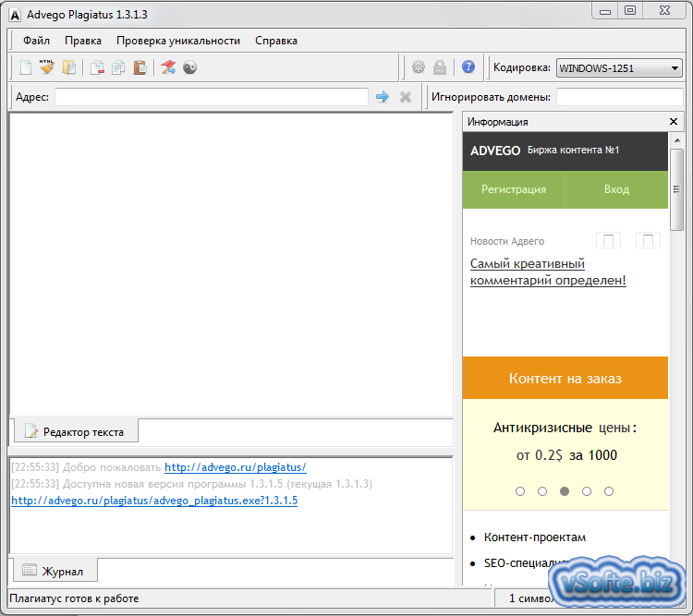The image size is (693, 616).
Task: Open the advego_plagiatus.exe?1.3.1.5 download link
Action: pos(154,501)
